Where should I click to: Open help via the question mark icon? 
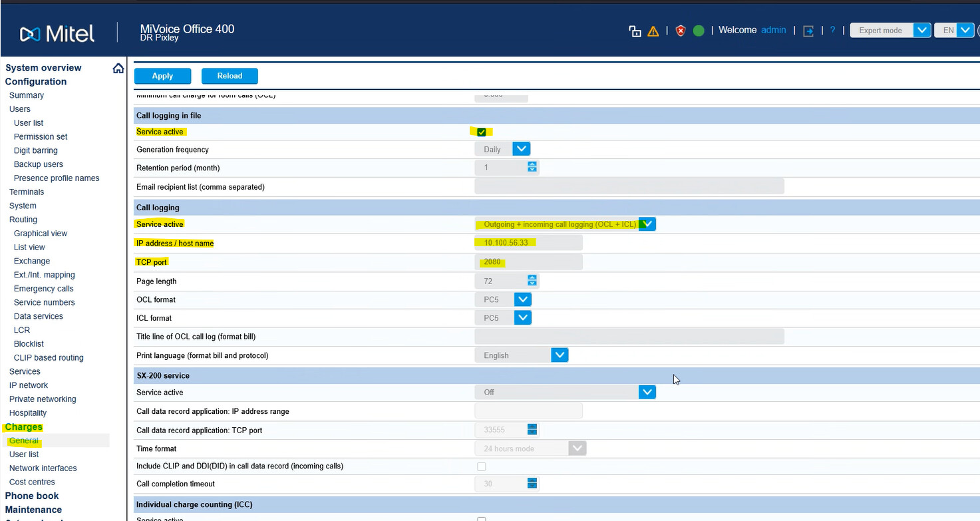(832, 30)
